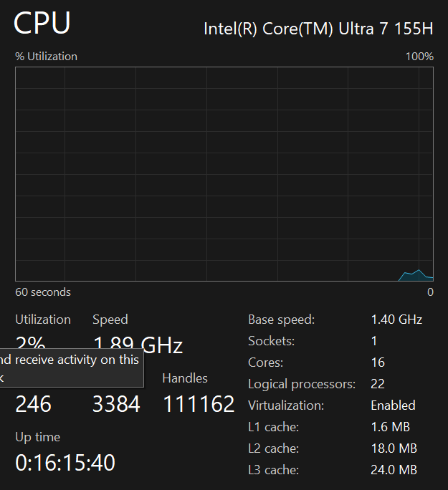The image size is (448, 490).
Task: Click the Intel Core Ultra 7 155H model name
Action: pos(318,28)
